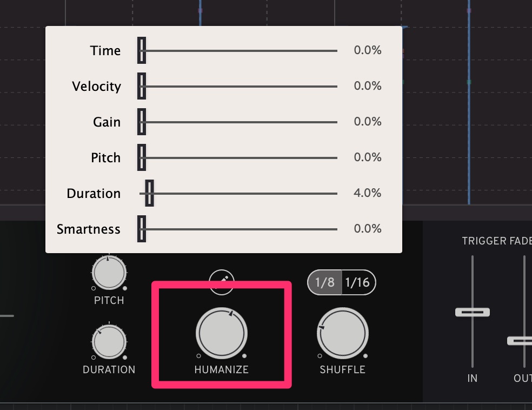Screen dimensions: 532x410
Task: Click the Duration slider handle at 4.0%
Action: tap(149, 193)
